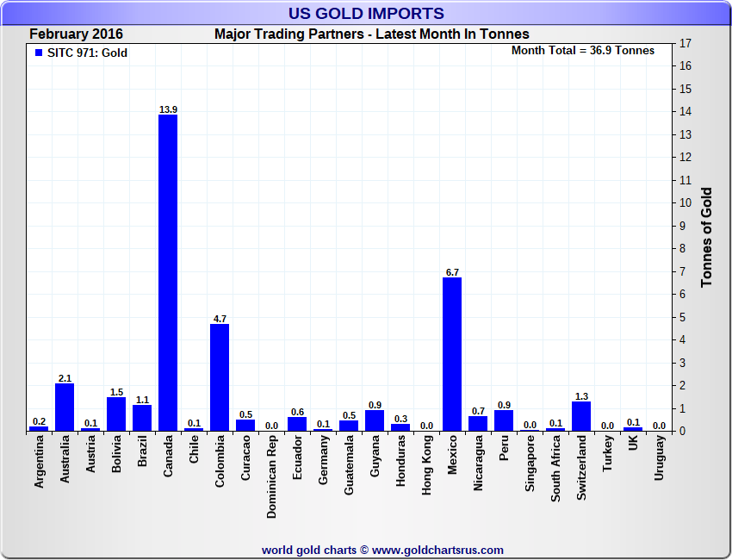Click the Peru bar labeled 0.9
Image resolution: width=732 pixels, height=560 pixels.
coord(504,420)
